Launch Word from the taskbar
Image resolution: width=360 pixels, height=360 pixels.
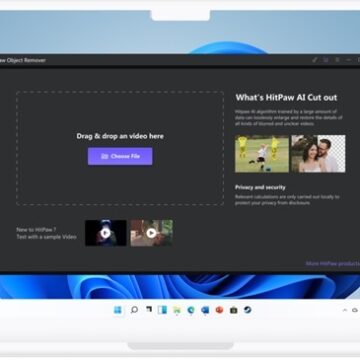tap(205, 310)
